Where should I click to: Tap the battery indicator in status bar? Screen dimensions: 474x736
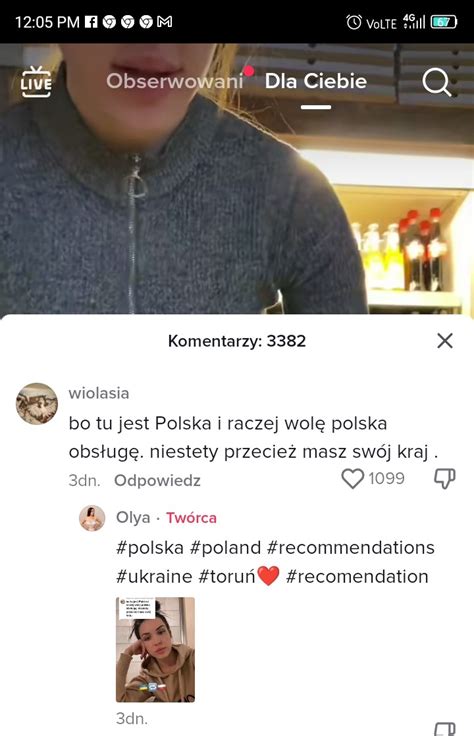coord(443,22)
